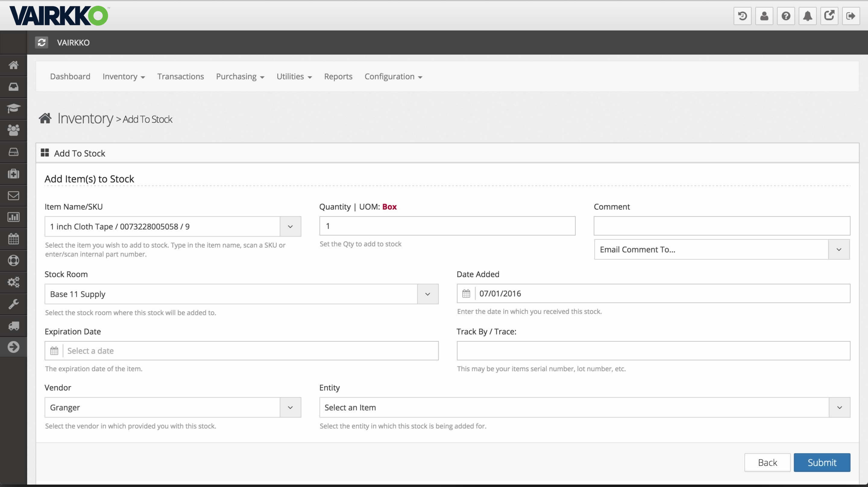Open the life ring support sidebar icon

point(14,261)
